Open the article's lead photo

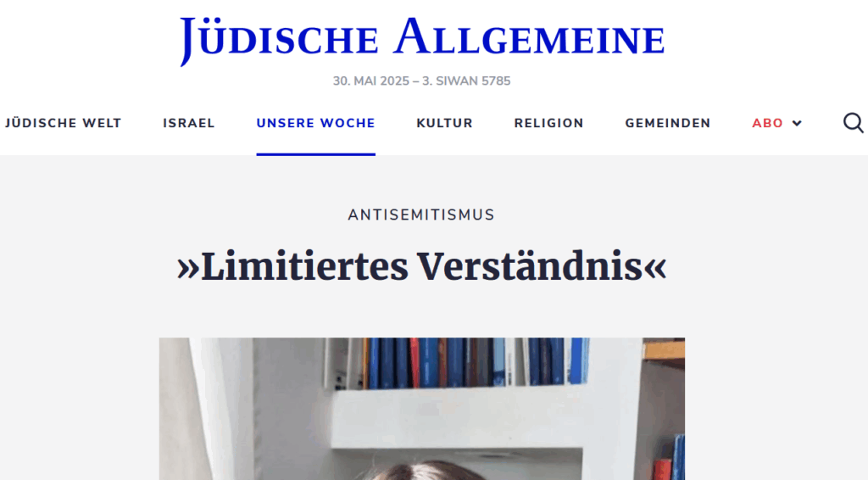click(x=422, y=409)
